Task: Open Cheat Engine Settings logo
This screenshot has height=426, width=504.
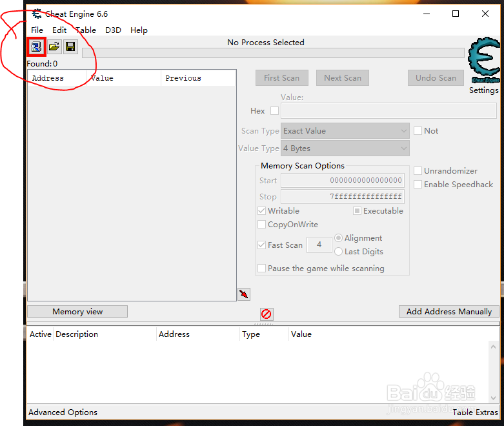Action: pos(484,60)
